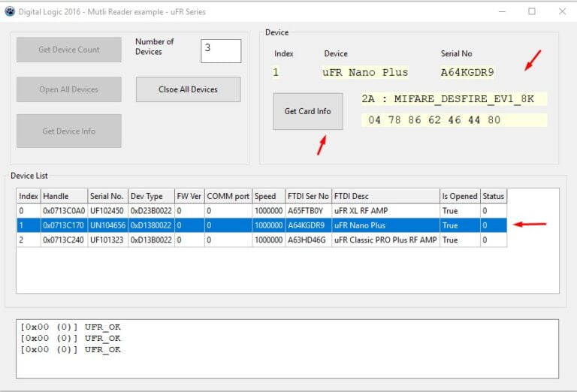The width and height of the screenshot is (577, 392).
Task: Click the card UID 04 78 86 62 46 44 80
Action: pos(434,120)
